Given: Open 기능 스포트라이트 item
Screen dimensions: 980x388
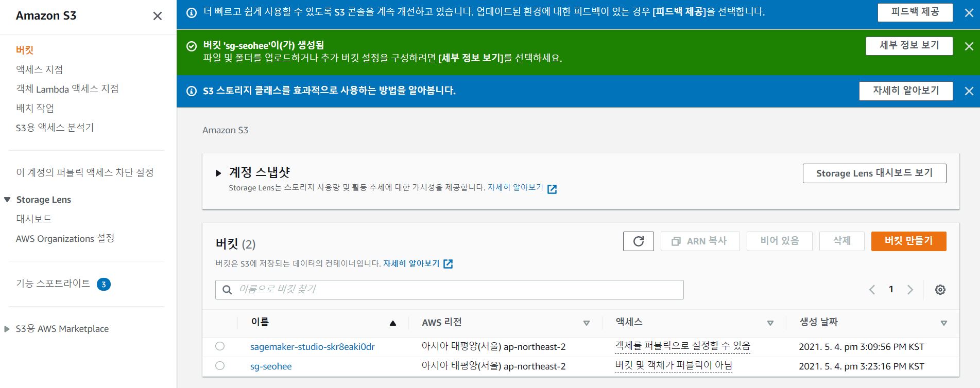Looking at the screenshot, I should 53,284.
